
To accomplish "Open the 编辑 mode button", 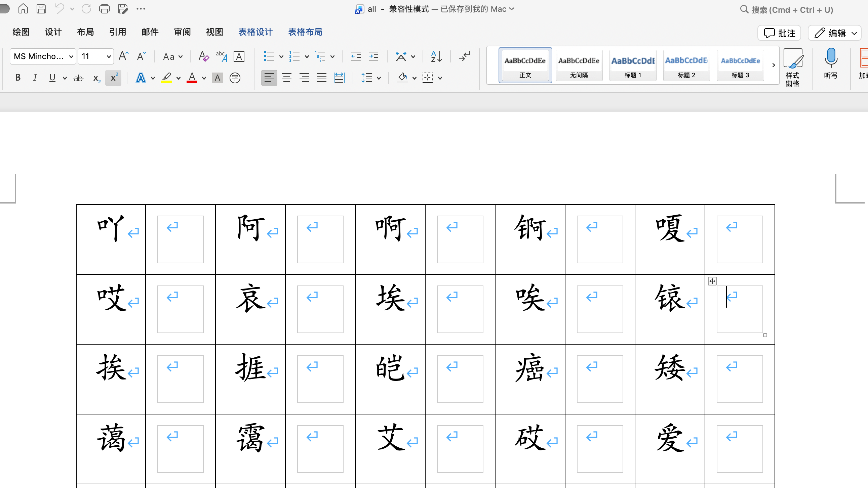I will click(x=835, y=33).
